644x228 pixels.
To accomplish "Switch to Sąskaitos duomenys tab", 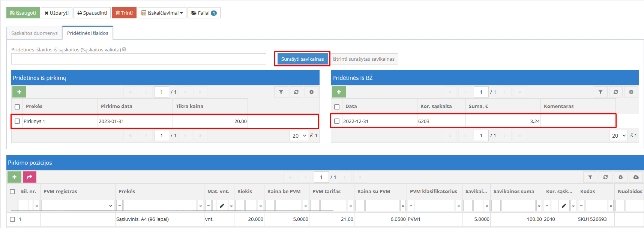I will pos(35,33).
